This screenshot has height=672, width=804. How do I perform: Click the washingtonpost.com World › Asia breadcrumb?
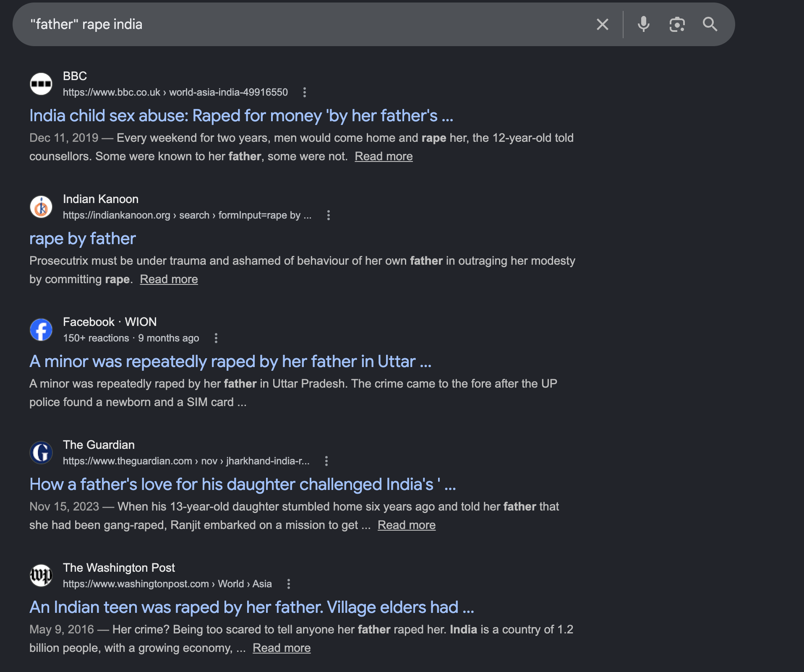tap(167, 584)
